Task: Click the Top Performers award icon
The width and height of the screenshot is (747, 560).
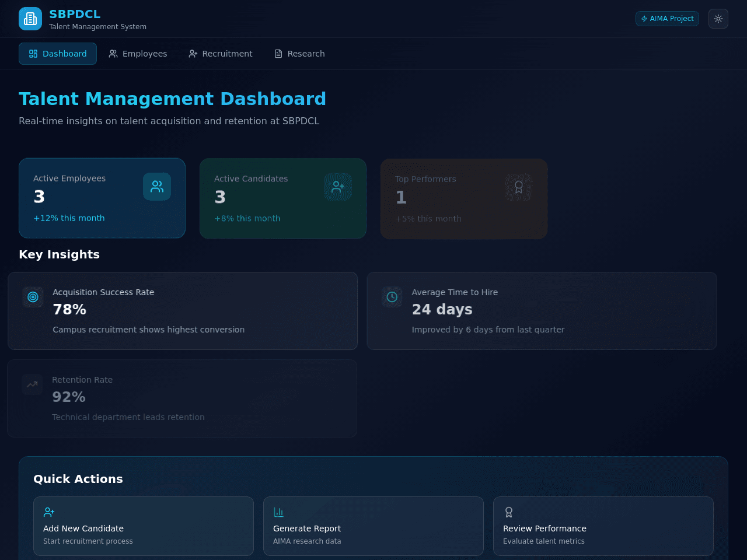Action: 519,187
